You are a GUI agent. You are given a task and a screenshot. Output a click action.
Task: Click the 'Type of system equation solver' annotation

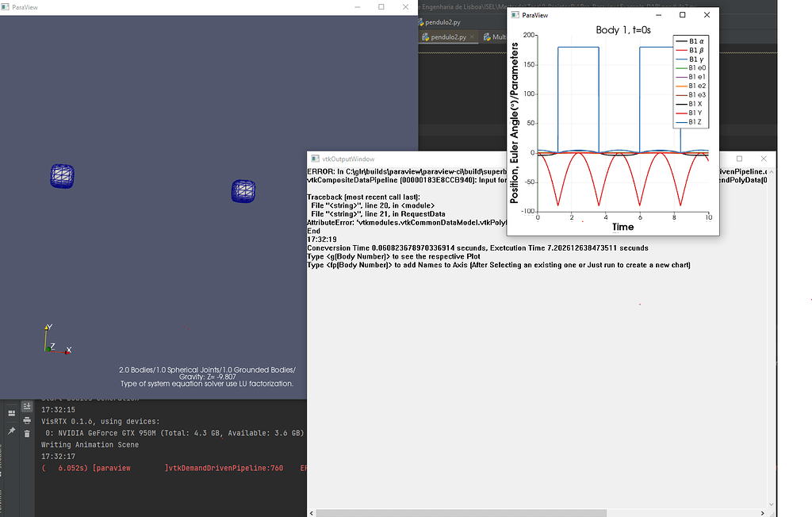point(207,384)
